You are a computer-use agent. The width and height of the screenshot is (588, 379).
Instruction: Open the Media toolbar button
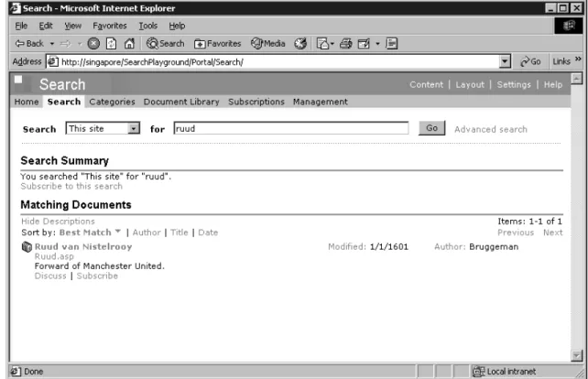(267, 44)
